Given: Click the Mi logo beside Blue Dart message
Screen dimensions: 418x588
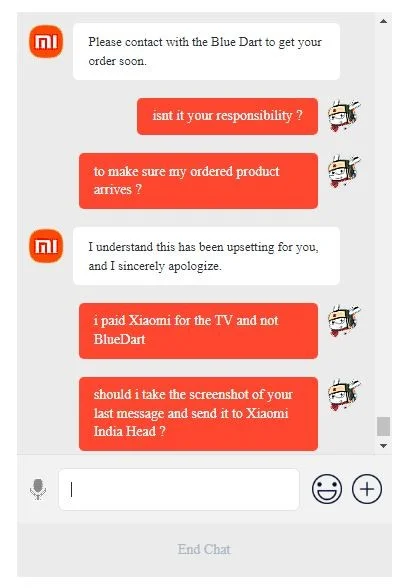Looking at the screenshot, I should click(46, 42).
